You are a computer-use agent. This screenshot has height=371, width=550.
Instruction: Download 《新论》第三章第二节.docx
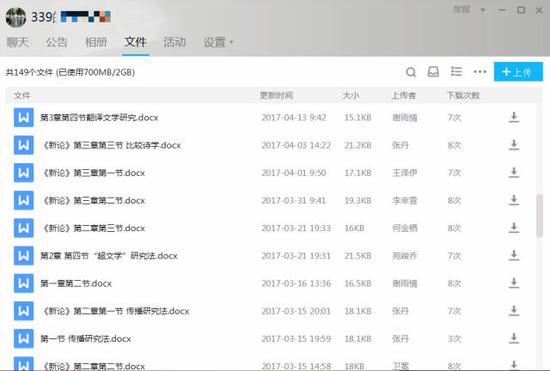(514, 200)
